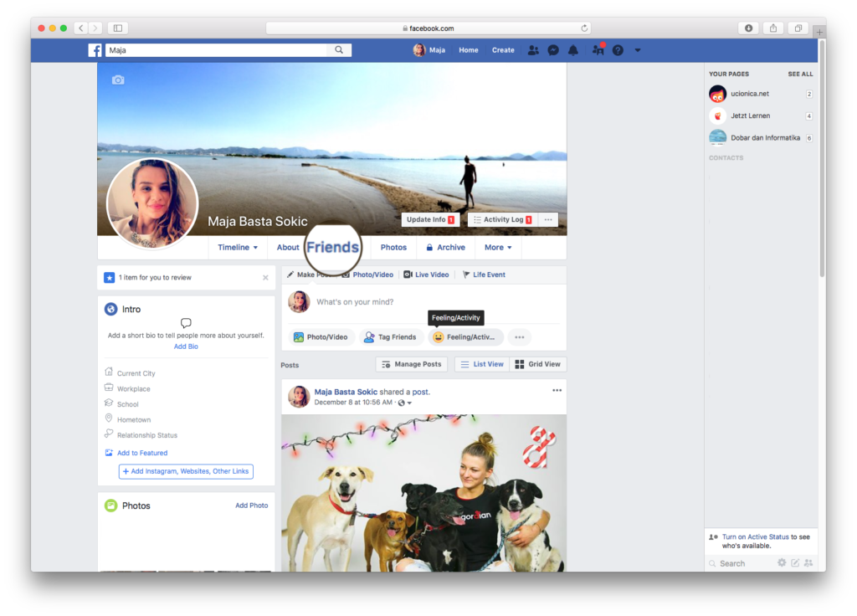
Task: Open the Friends tab
Action: [332, 248]
